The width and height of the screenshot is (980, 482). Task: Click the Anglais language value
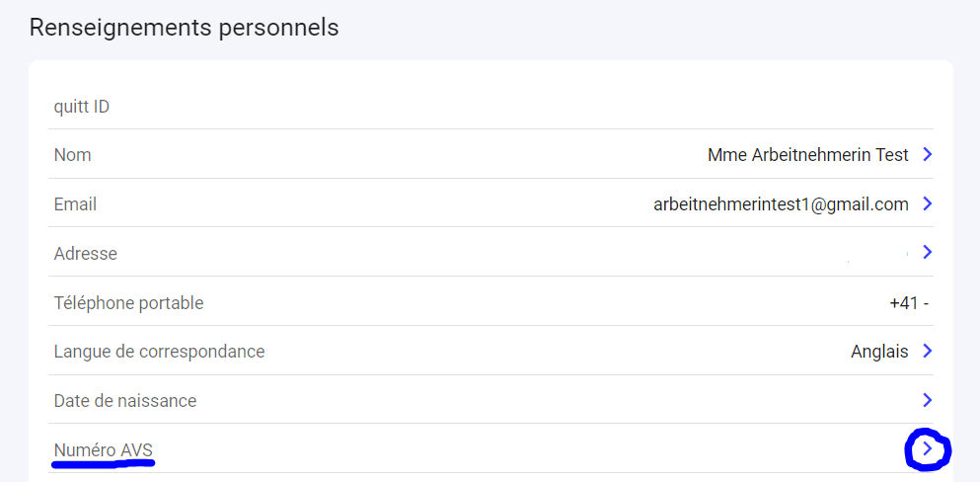pos(878,351)
